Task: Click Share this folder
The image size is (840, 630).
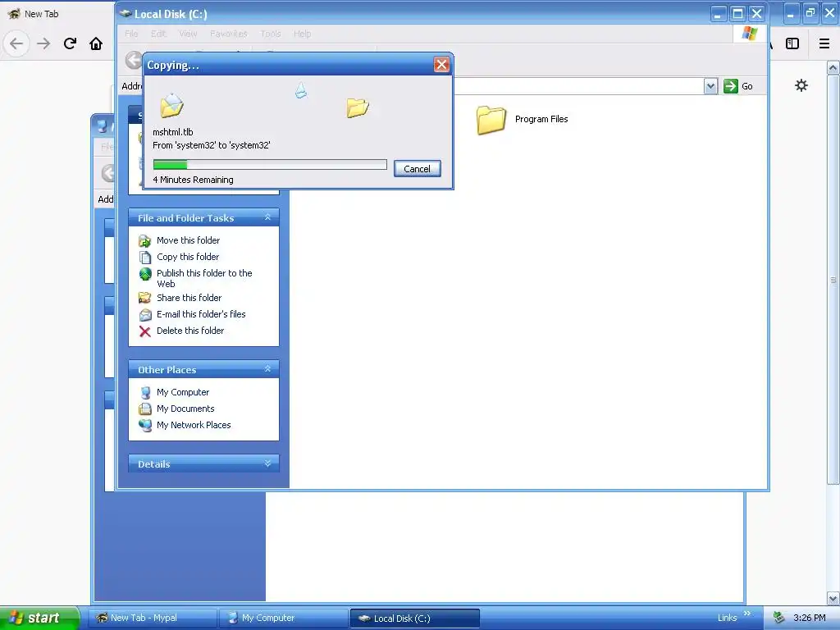Action: (x=189, y=298)
